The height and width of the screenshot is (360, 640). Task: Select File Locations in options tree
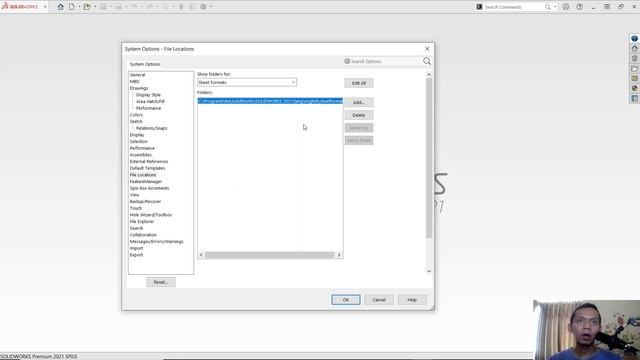143,175
